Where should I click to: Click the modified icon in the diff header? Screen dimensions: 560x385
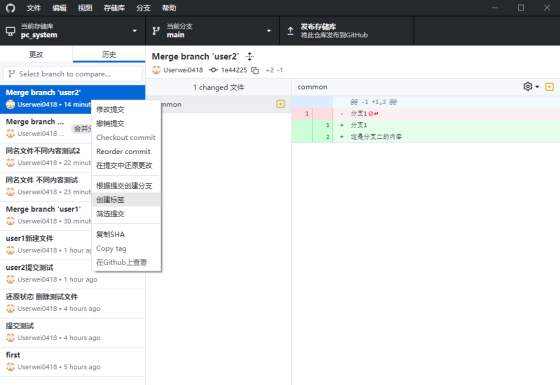coord(549,87)
